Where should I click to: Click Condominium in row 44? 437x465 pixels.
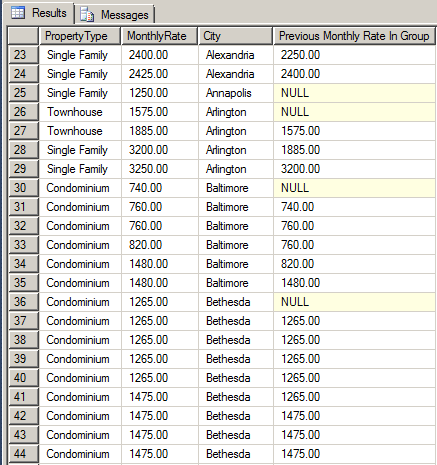[x=80, y=454]
